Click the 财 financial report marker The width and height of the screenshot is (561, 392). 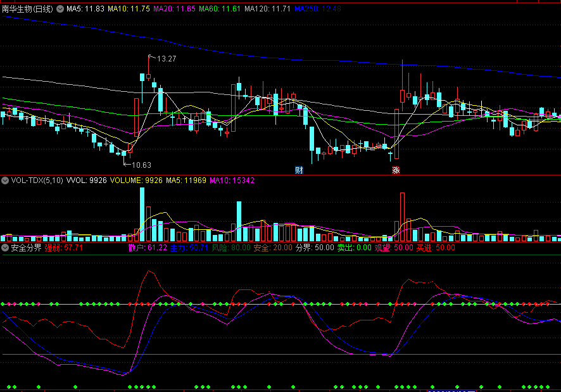point(299,170)
